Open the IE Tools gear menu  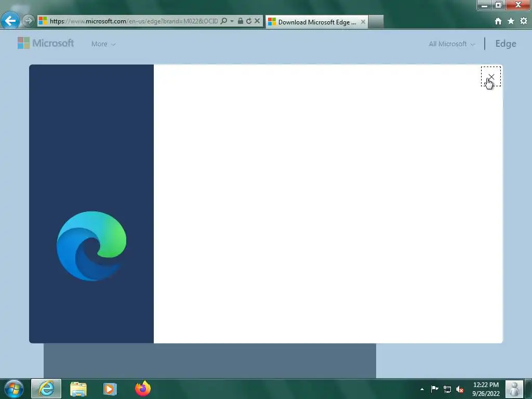tap(524, 21)
